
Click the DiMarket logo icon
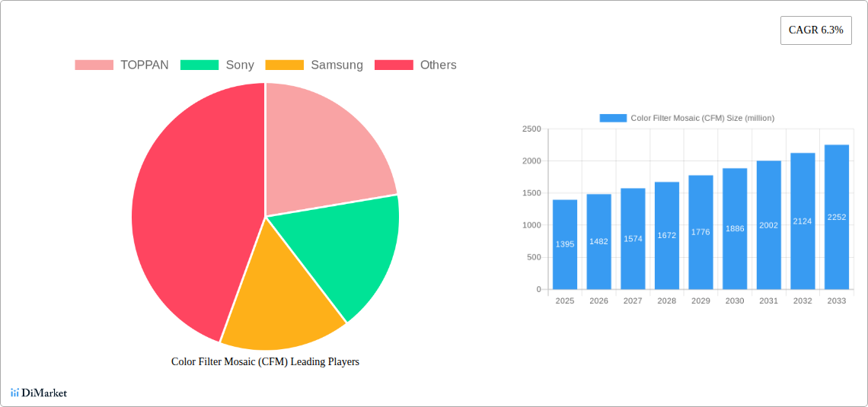coord(14,393)
